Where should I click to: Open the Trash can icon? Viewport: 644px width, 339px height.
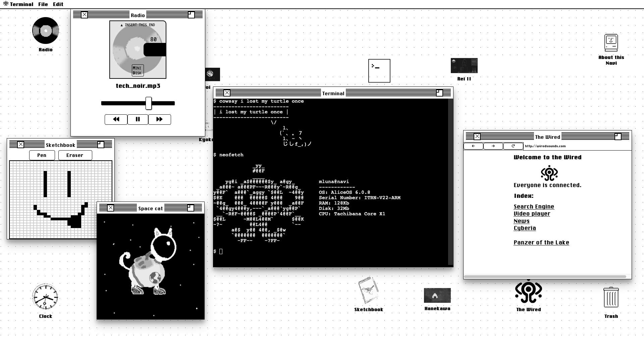[x=611, y=297]
